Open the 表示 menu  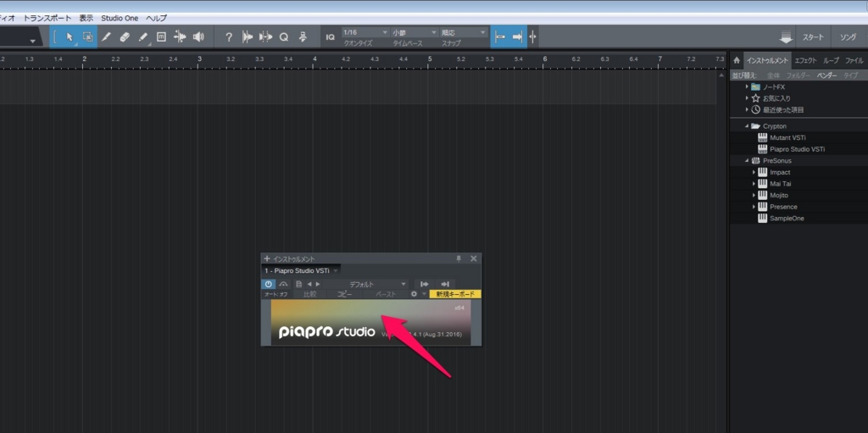(x=86, y=19)
